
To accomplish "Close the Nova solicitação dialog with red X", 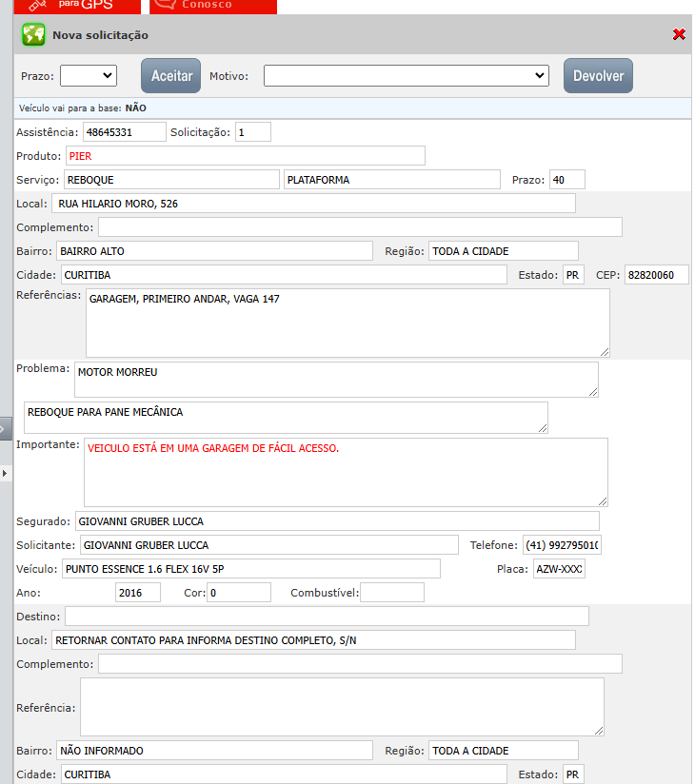I will (x=679, y=34).
